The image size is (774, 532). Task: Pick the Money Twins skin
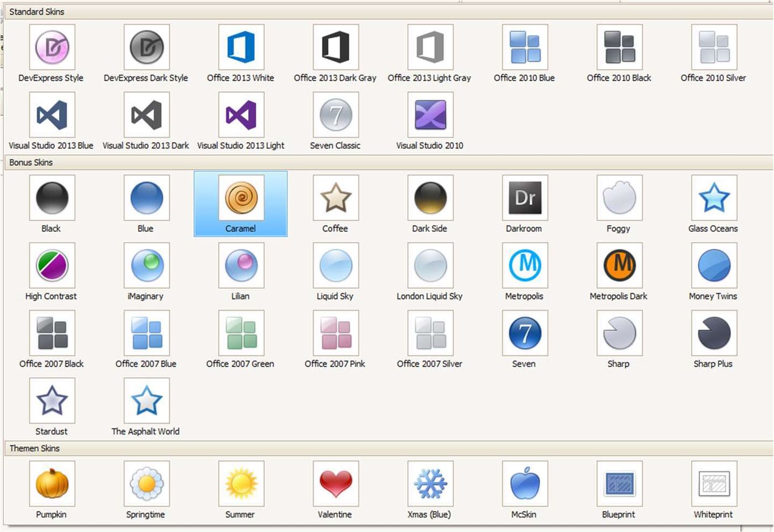(714, 265)
